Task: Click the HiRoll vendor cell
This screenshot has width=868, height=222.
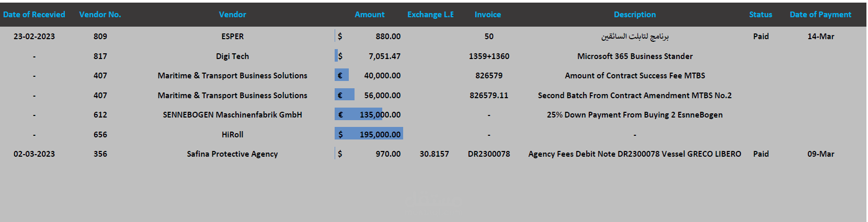Action: (232, 135)
